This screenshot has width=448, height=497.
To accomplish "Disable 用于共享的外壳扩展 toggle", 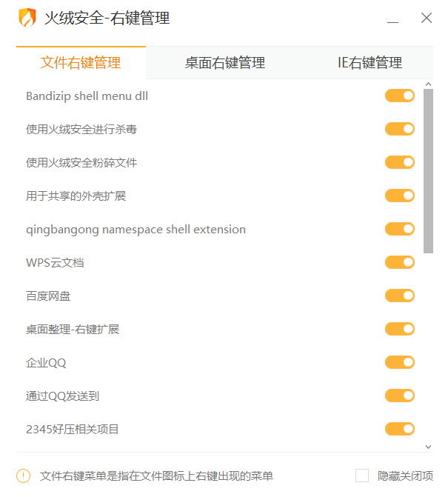I will click(400, 196).
